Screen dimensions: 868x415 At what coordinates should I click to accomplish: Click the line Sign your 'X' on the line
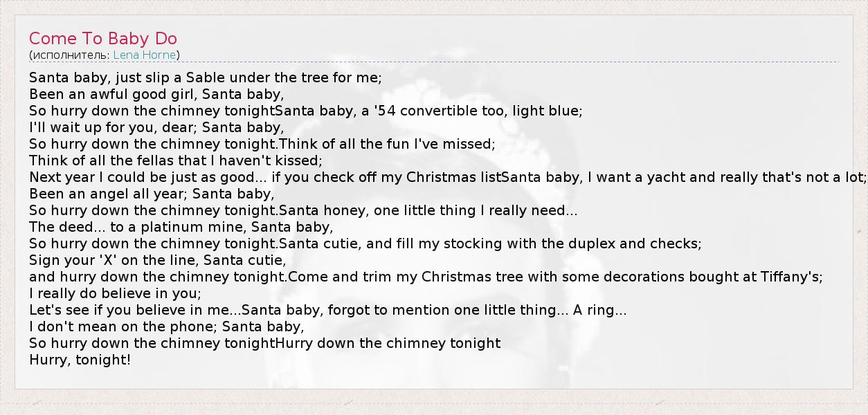tap(157, 260)
